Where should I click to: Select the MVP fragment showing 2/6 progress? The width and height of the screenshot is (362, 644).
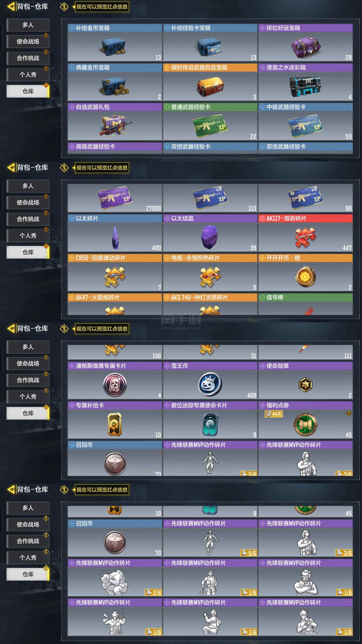[x=115, y=577]
